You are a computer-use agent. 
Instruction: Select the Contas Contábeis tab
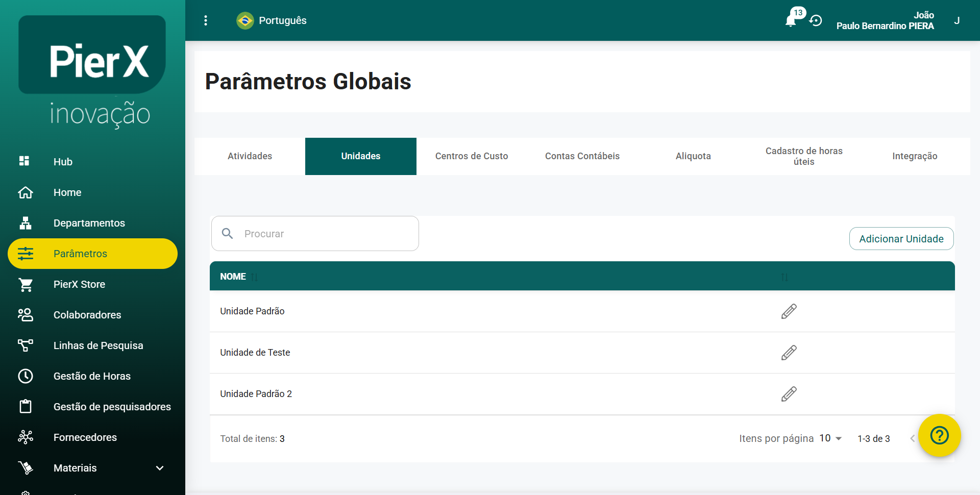tap(582, 156)
